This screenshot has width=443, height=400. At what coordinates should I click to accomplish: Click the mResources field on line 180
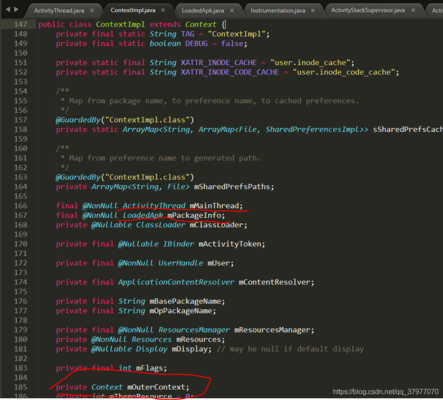[x=198, y=339]
